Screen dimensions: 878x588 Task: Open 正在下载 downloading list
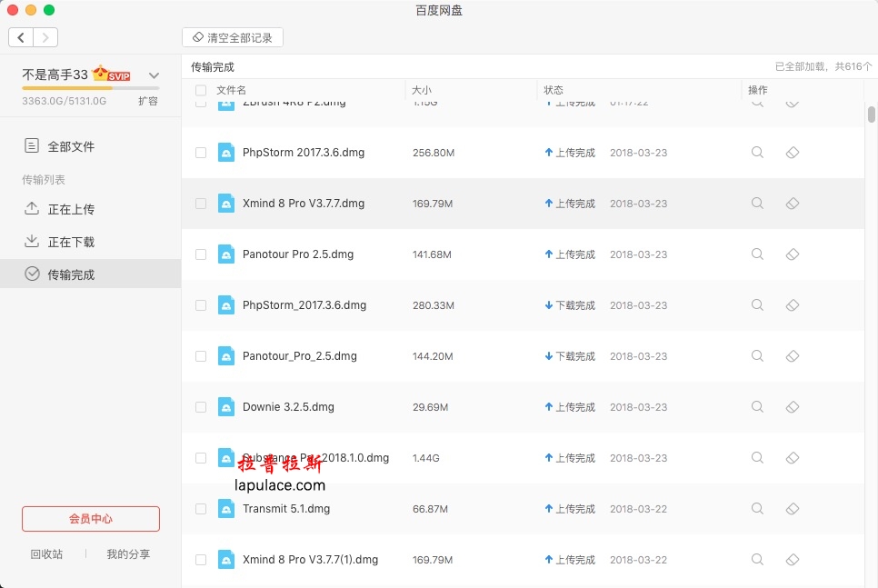pos(71,242)
